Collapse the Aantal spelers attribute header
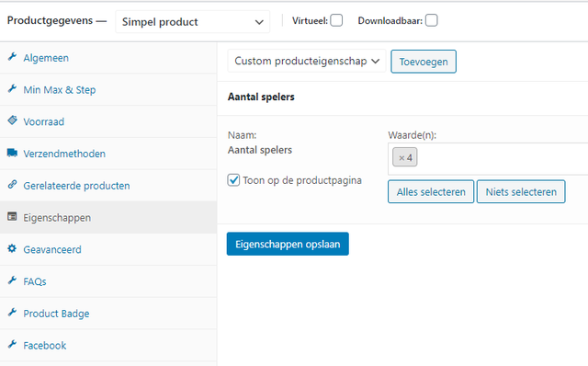588x366 pixels. pyautogui.click(x=402, y=97)
